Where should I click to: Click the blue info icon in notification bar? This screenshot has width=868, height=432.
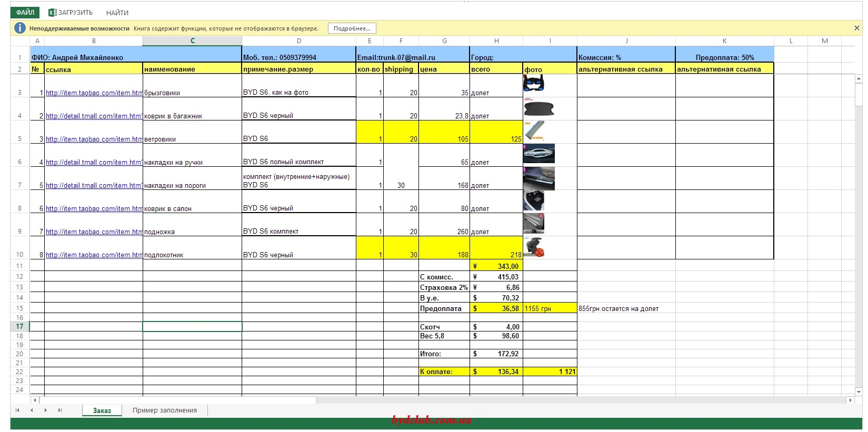click(19, 28)
